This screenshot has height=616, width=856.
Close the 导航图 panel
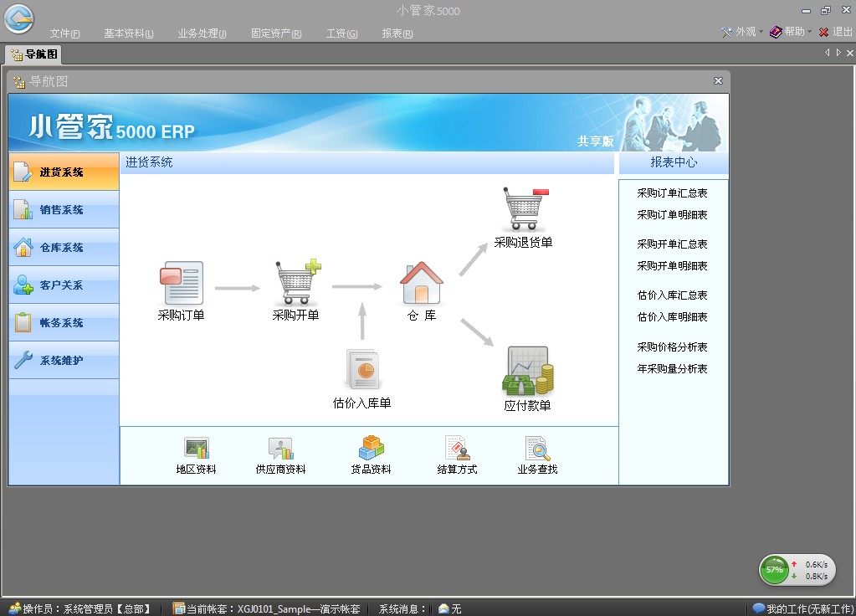tap(719, 81)
